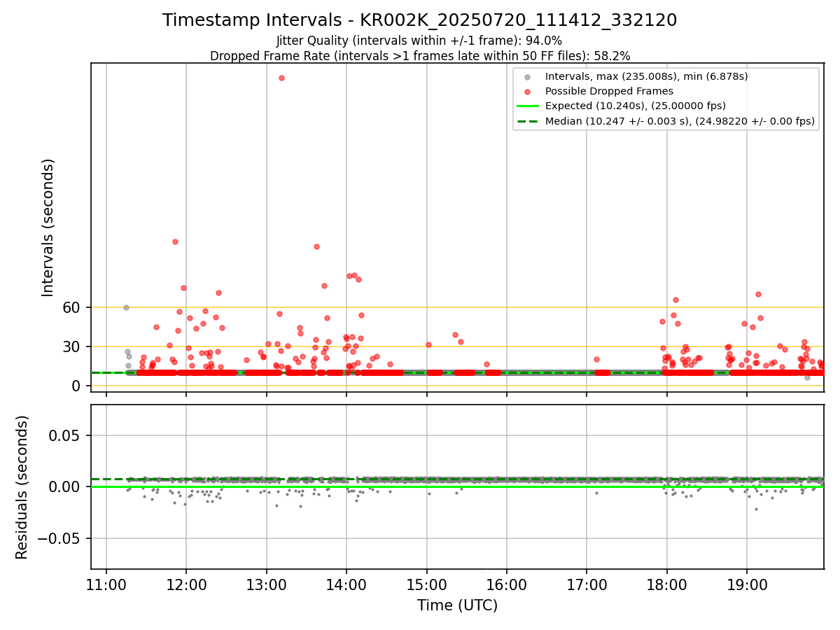Click the "Intervals, max (235.008s)" legend entry

pos(647,76)
